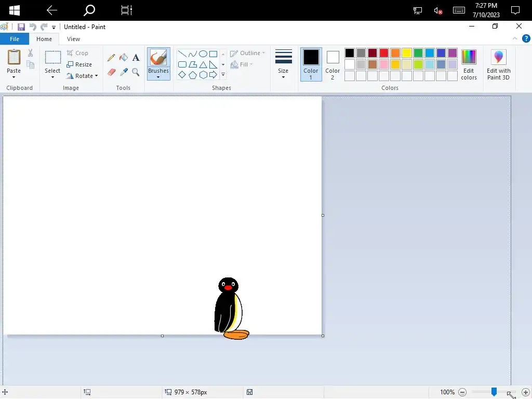
Task: Open Task View in the top bar
Action: pos(127,10)
